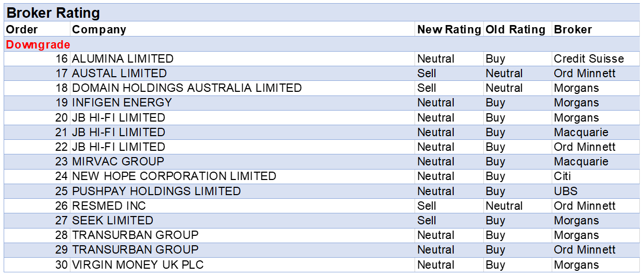Click the RESMED INC company cell
The height and width of the screenshot is (276, 644).
point(109,206)
